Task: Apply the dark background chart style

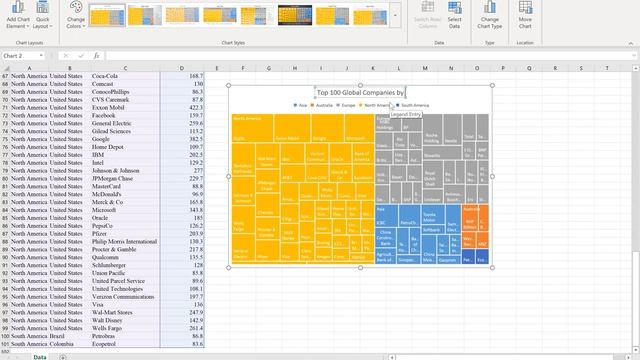Action: click(x=295, y=16)
